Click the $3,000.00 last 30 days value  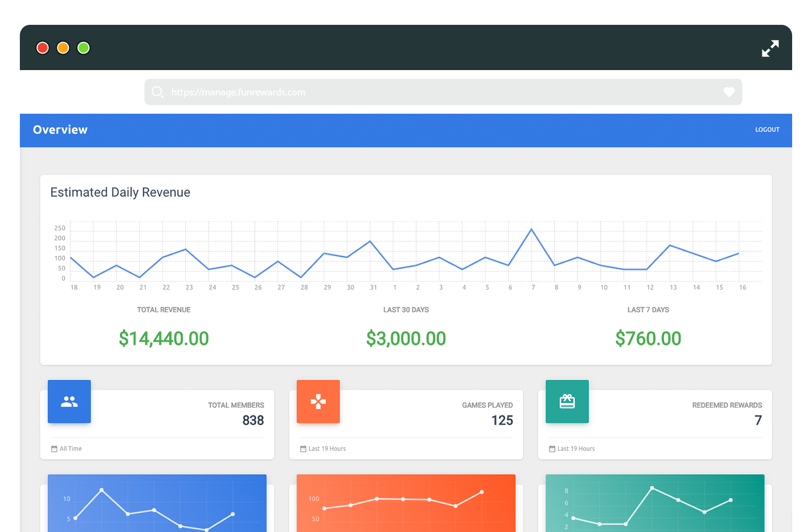406,338
